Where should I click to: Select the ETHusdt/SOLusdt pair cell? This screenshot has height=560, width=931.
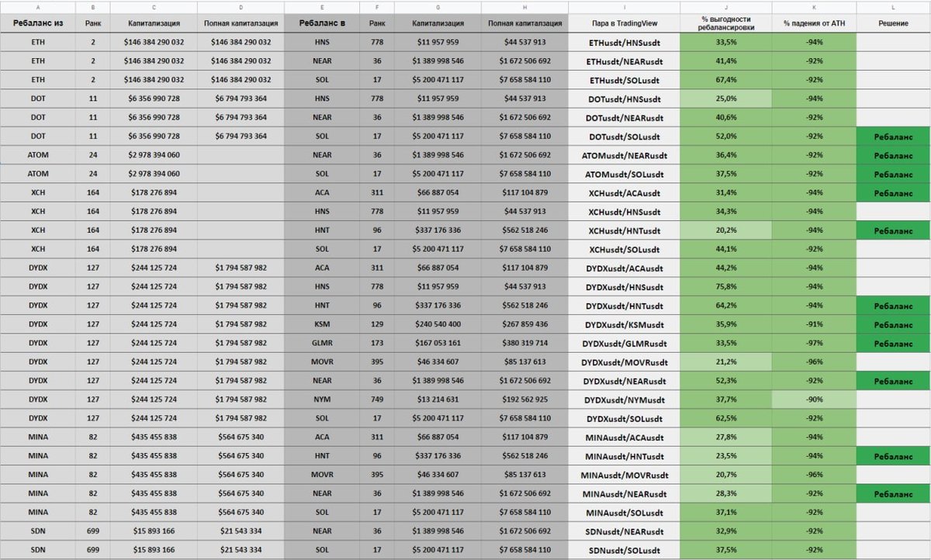[x=624, y=80]
